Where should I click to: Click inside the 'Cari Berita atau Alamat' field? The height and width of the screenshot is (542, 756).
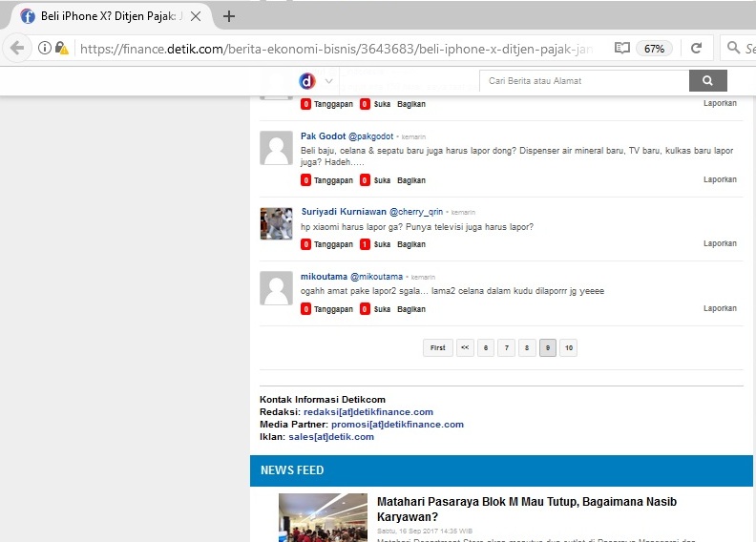pos(582,81)
